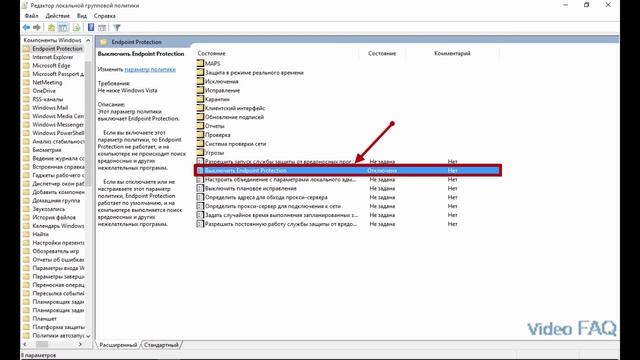Click the folder icon beside Угрозы
The height and width of the screenshot is (360, 640).
tap(200, 153)
